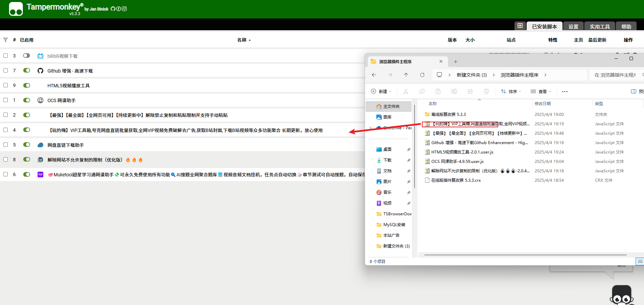644x305 pixels.
Task: Open the 网盘直链下载助手 script
Action: pos(66,145)
